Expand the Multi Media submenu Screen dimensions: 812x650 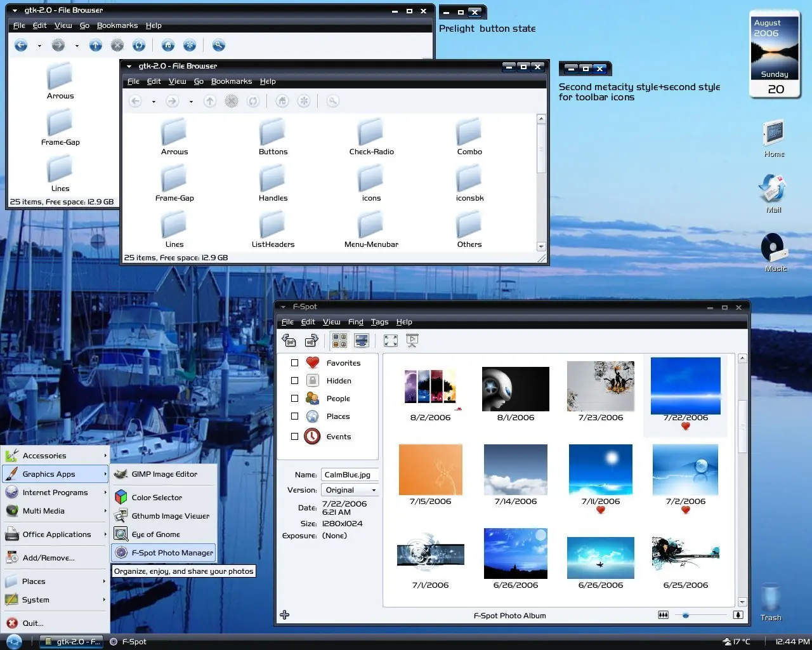pyautogui.click(x=56, y=511)
